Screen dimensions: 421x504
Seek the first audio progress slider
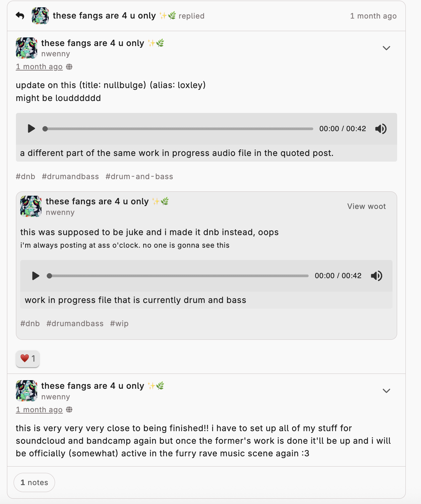(x=179, y=128)
